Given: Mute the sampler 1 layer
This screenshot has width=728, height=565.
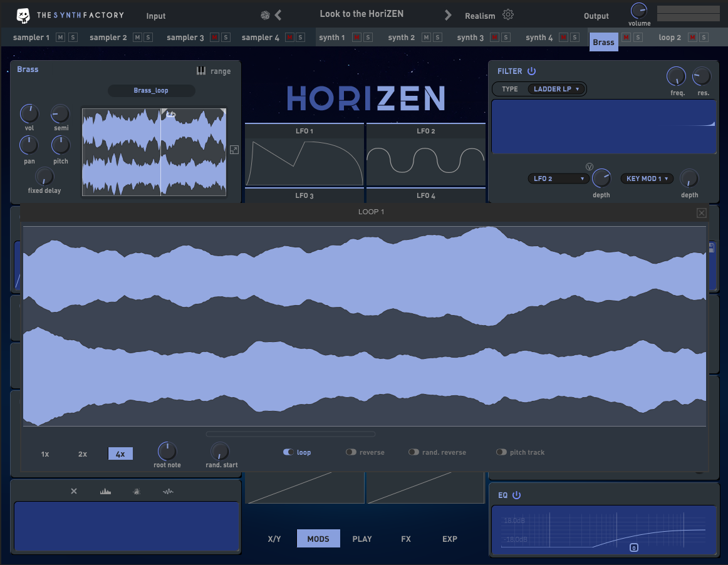Looking at the screenshot, I should pyautogui.click(x=60, y=38).
